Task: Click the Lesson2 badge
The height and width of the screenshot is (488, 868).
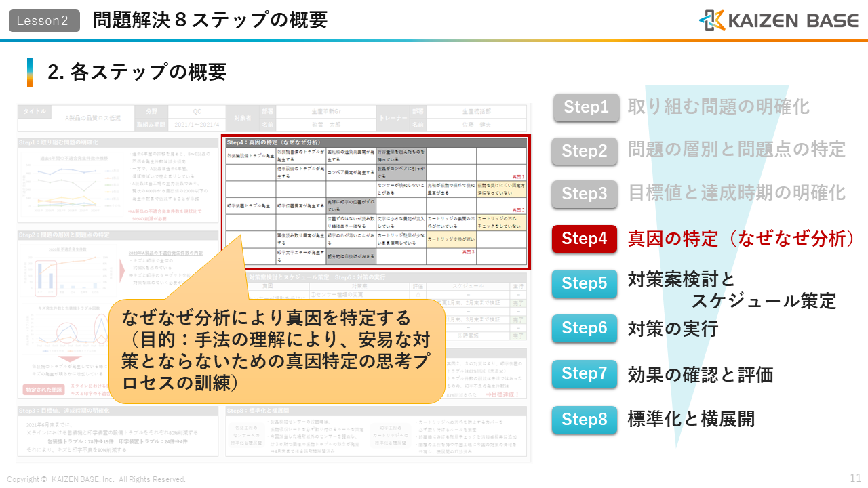Action: click(43, 20)
